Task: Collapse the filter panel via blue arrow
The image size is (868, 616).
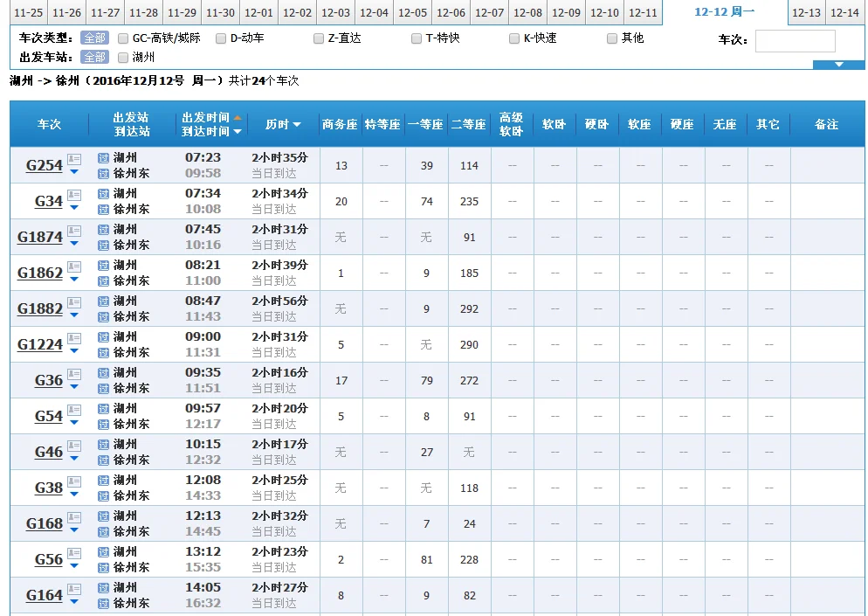Action: tap(837, 64)
